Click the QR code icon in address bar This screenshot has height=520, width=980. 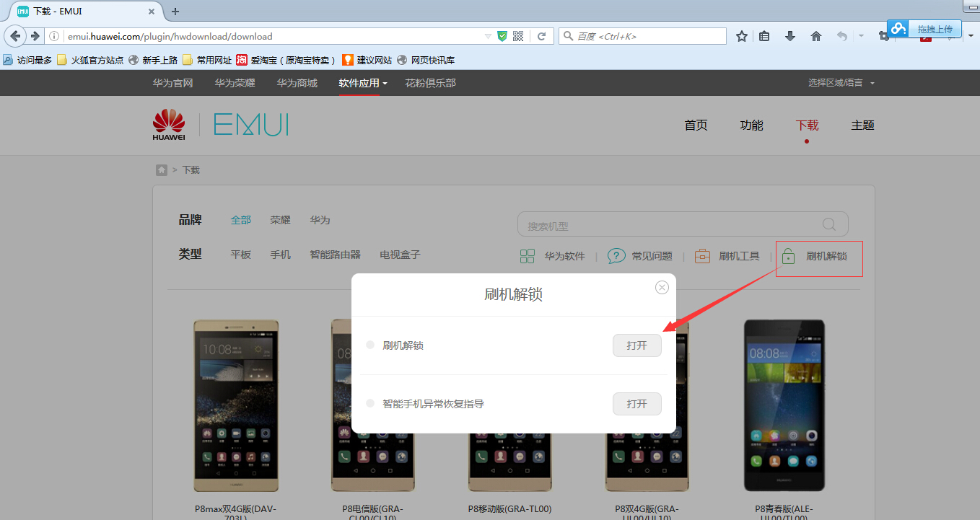coord(518,36)
